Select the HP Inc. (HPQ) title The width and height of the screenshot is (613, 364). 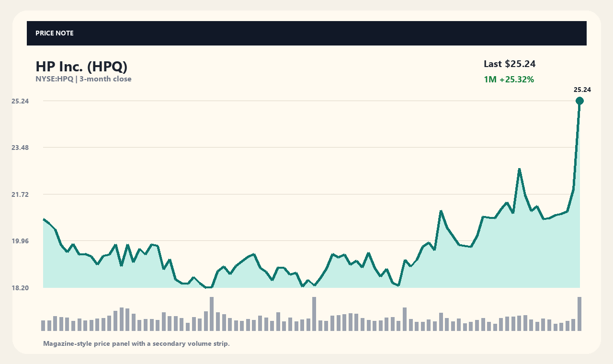[x=81, y=67]
